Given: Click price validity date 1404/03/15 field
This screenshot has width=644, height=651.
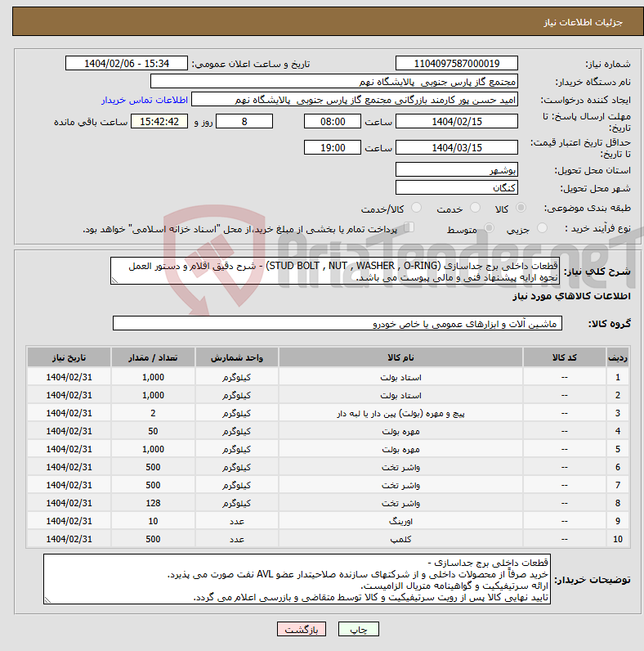Looking at the screenshot, I should coord(457,147).
